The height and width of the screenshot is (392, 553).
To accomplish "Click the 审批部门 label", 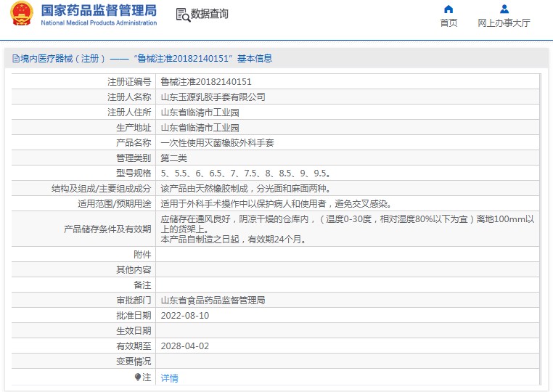I will [134, 301].
